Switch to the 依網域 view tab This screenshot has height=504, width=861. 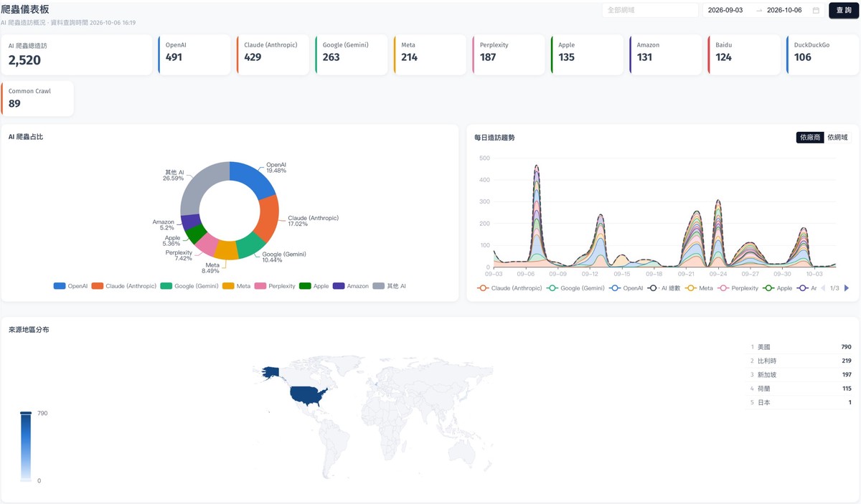[837, 137]
